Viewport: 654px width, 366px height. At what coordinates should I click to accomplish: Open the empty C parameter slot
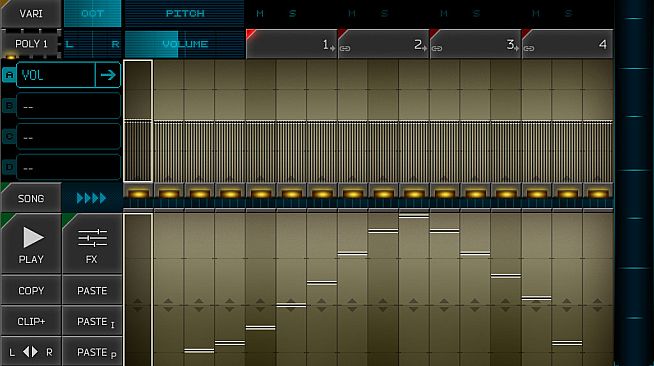pyautogui.click(x=69, y=136)
